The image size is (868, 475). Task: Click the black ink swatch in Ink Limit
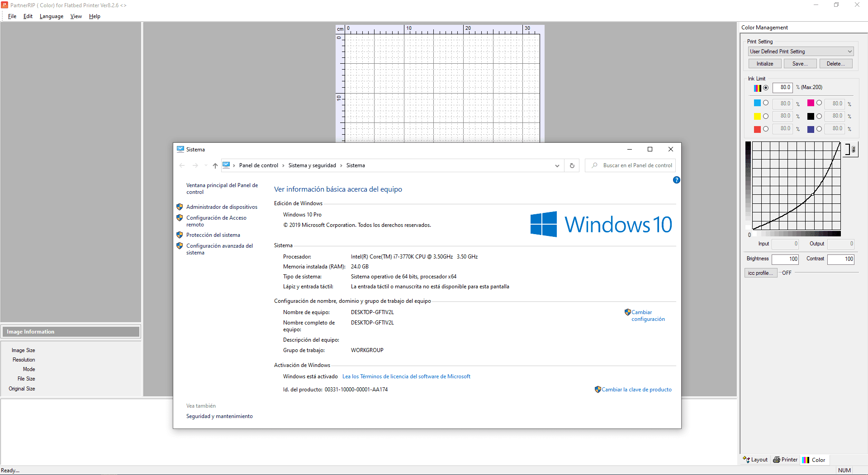click(811, 116)
